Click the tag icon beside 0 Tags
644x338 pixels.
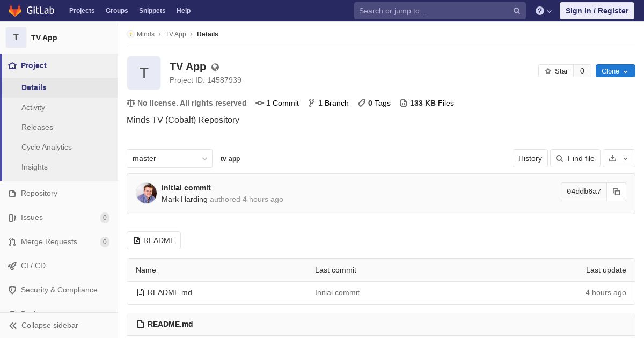362,103
